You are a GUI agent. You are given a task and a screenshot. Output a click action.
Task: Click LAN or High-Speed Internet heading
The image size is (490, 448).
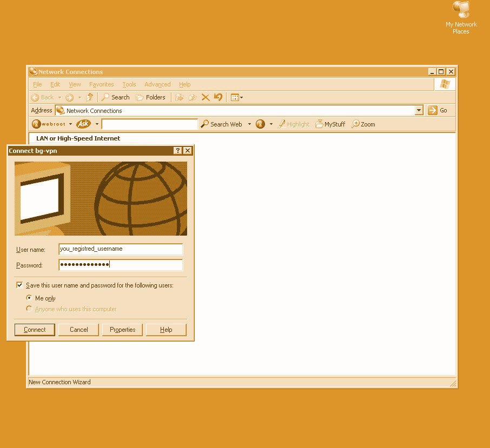point(78,138)
